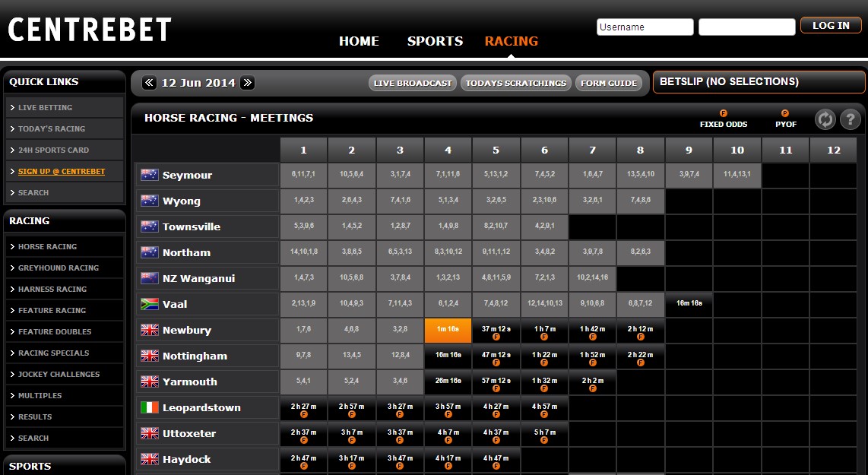Viewport: 868px width, 475px height.
Task: Open Search in Quick Links
Action: tap(64, 192)
